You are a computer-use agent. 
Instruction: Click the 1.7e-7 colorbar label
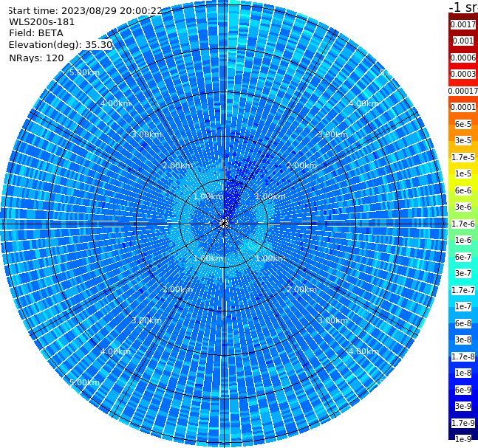pyautogui.click(x=462, y=290)
